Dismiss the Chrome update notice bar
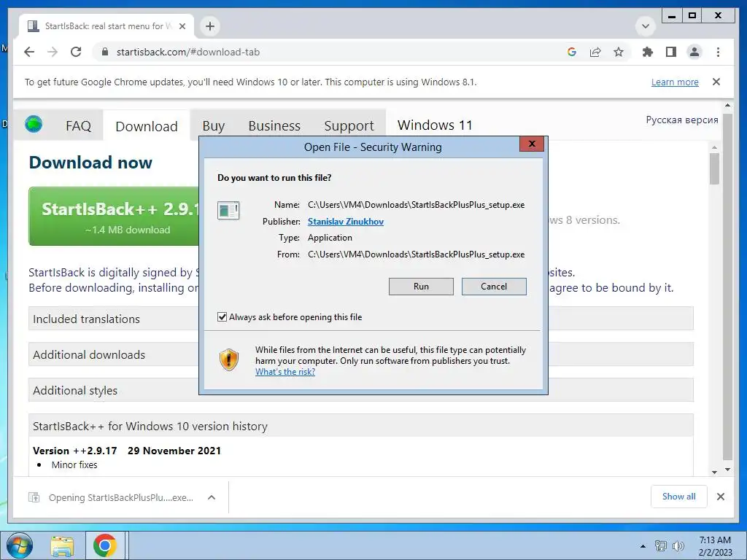The width and height of the screenshot is (747, 560). pyautogui.click(x=716, y=82)
